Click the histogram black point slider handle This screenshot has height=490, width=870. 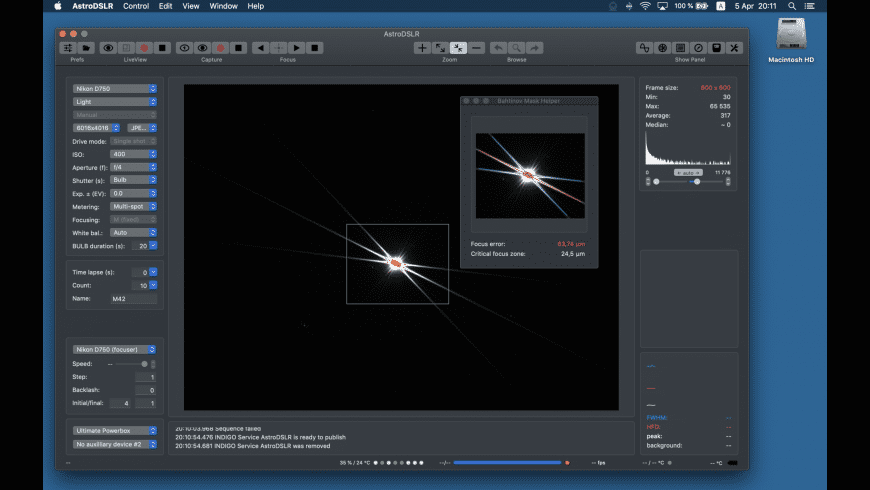[656, 181]
